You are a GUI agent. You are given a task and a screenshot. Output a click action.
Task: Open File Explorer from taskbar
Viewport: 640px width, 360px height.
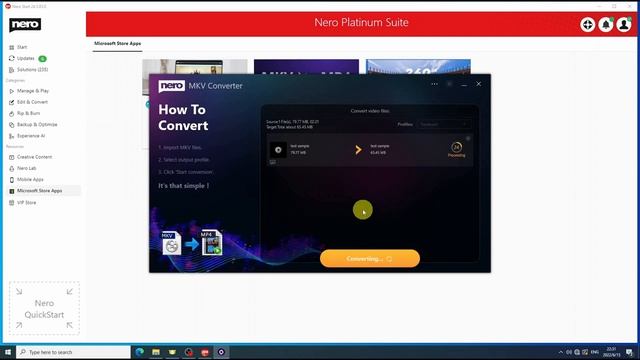[156, 352]
